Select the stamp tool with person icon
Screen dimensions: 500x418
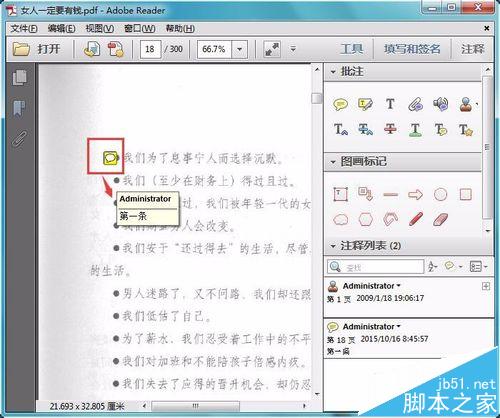click(466, 104)
